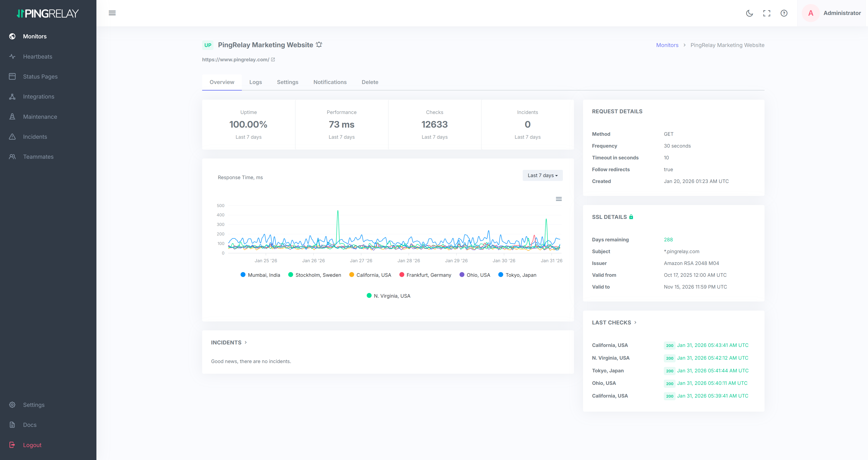Click the Monitors breadcrumb link
The width and height of the screenshot is (868, 460).
coord(667,45)
